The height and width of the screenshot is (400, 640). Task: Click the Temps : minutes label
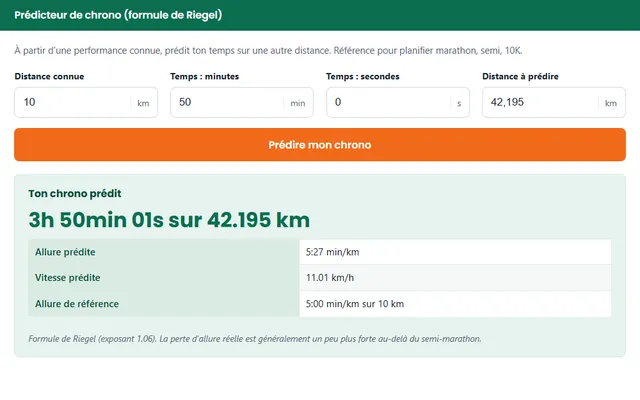204,76
